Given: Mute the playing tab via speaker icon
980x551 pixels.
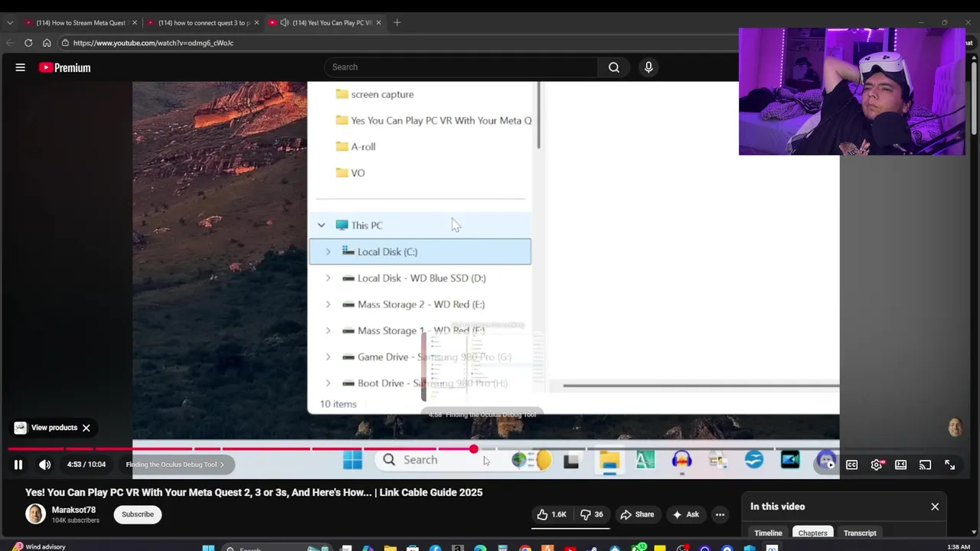Looking at the screenshot, I should [x=285, y=22].
